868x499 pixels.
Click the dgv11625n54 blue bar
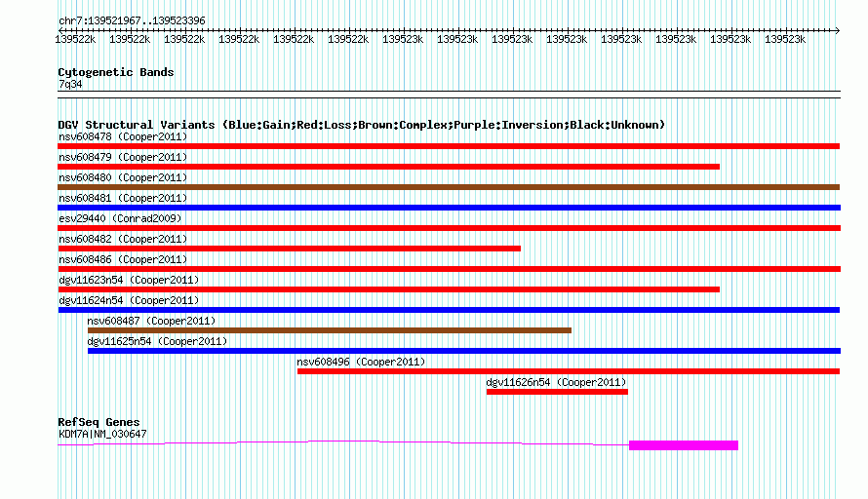464,351
